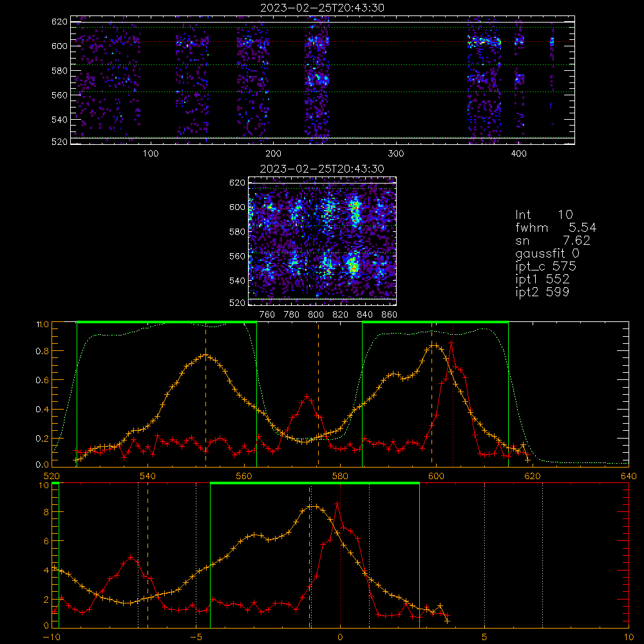644x644 pixels.
Task: Click x-axis label '100' under the top spectrogram
Action: pyautogui.click(x=151, y=154)
